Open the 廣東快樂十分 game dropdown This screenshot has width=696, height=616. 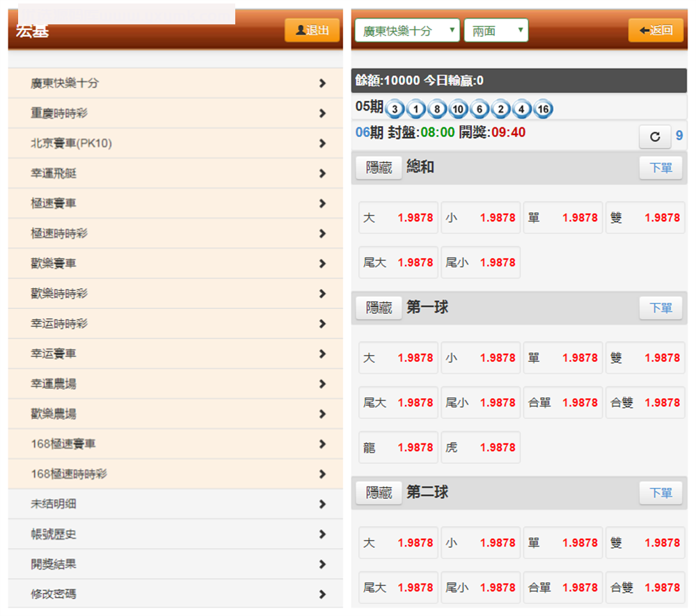(x=407, y=31)
